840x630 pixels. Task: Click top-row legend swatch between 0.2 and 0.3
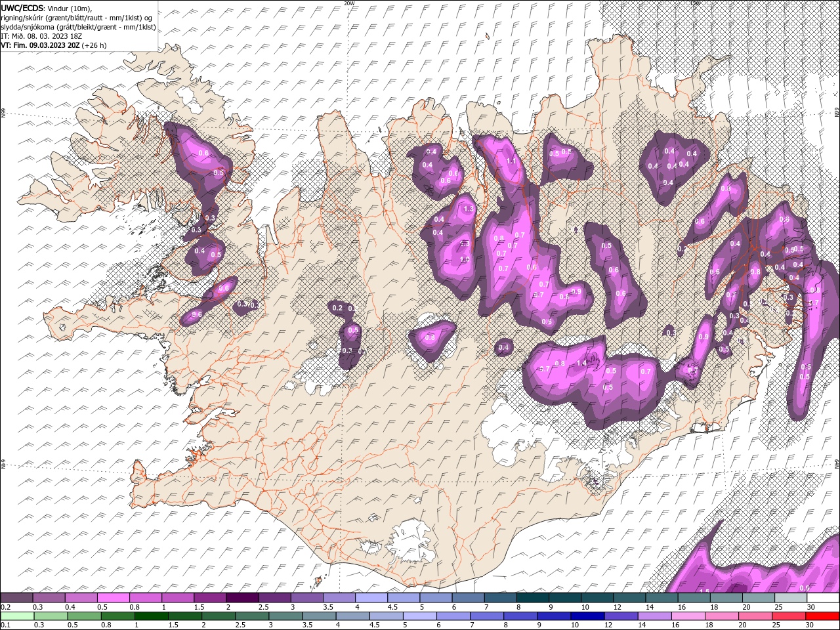(17, 598)
